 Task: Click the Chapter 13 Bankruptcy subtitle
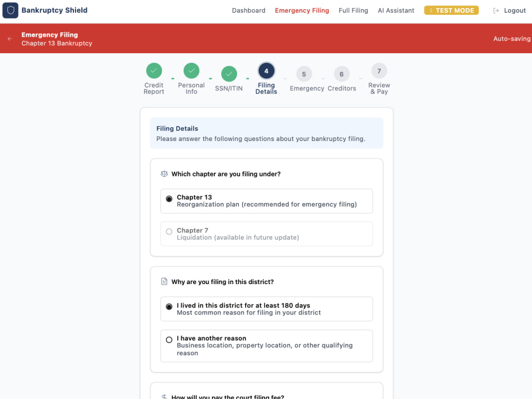(57, 43)
